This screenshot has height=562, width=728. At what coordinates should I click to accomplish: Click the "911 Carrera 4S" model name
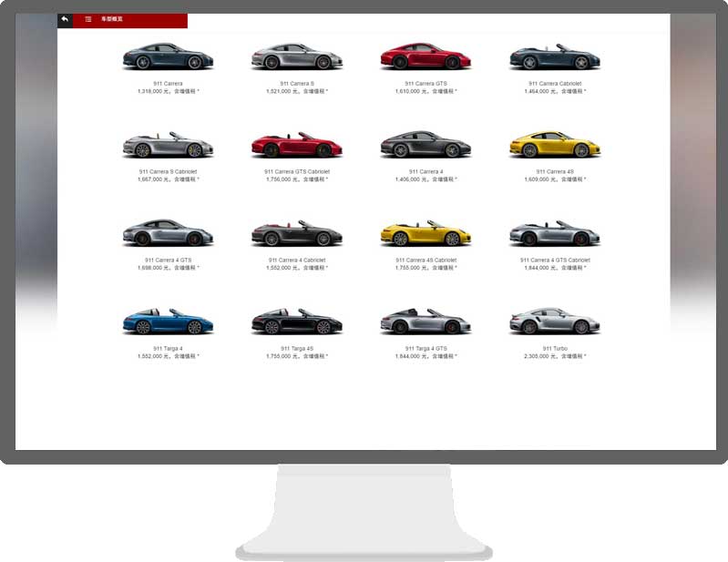pos(555,172)
